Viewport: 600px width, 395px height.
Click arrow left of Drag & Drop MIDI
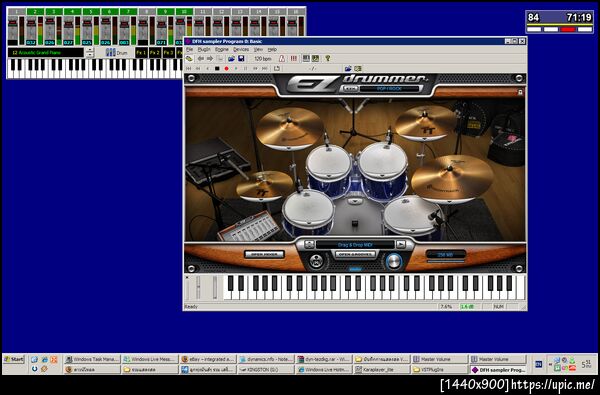[x=309, y=245]
